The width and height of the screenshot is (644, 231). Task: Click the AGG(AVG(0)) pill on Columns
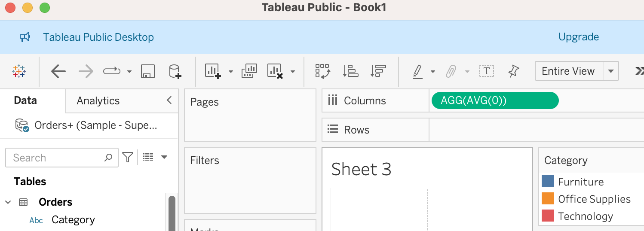495,100
